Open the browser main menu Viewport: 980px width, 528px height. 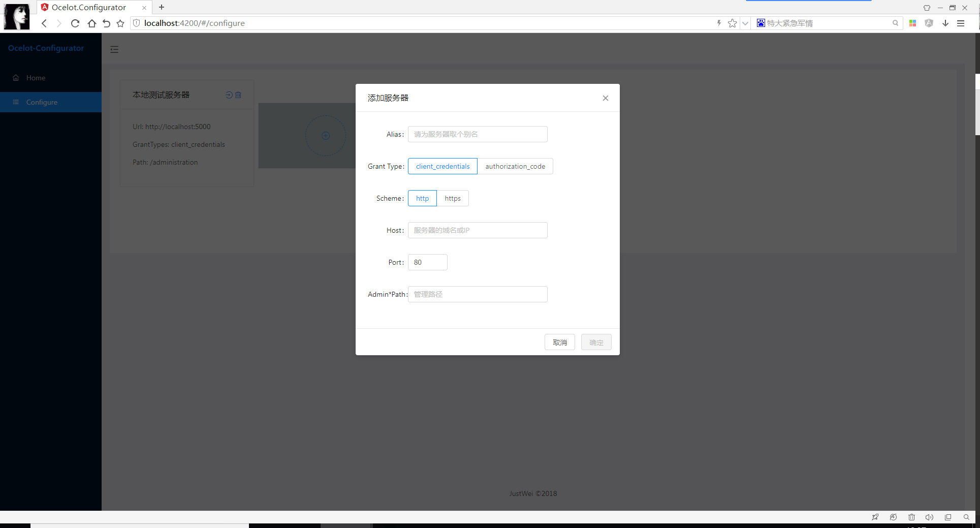coord(961,23)
